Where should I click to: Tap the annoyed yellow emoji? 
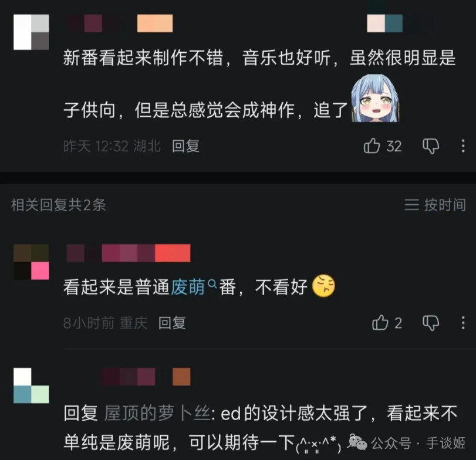[323, 286]
